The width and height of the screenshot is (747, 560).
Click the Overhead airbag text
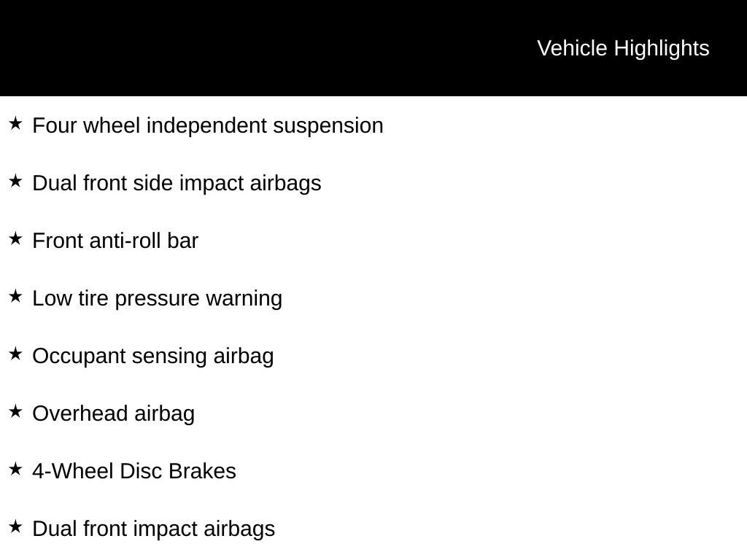coord(114,413)
